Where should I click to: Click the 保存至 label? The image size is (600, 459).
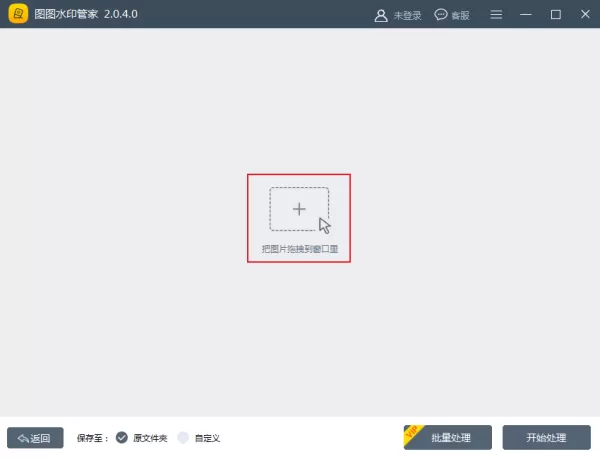pyautogui.click(x=92, y=438)
